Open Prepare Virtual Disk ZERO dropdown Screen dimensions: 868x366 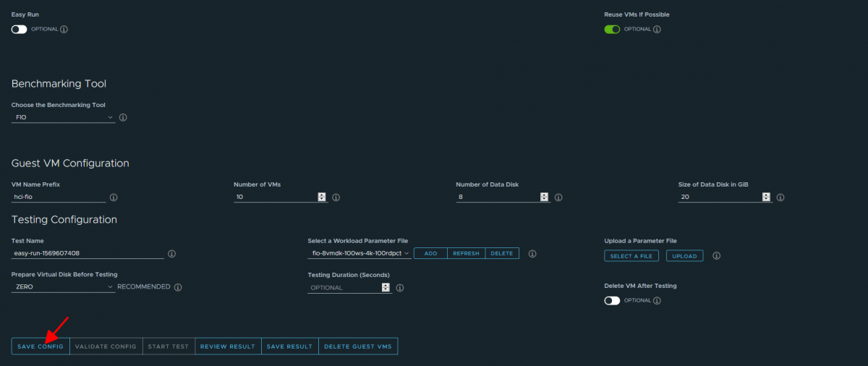click(x=64, y=287)
